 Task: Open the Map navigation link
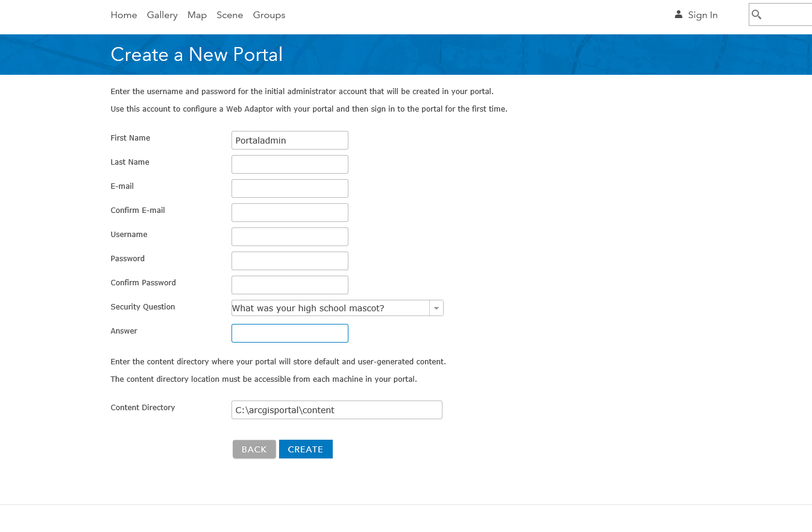pos(197,15)
